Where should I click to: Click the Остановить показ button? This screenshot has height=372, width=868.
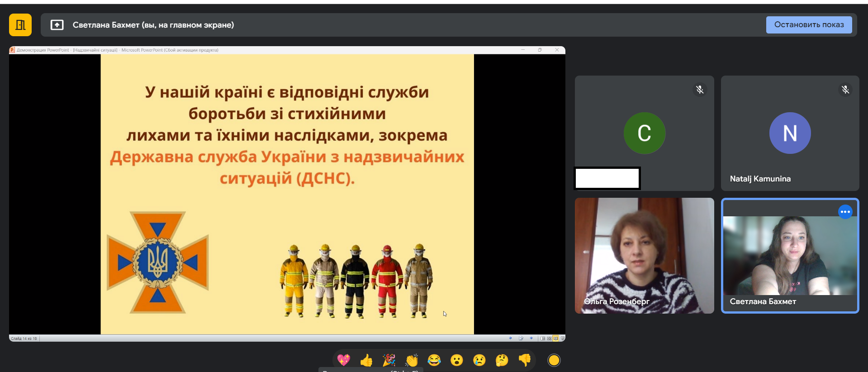[809, 25]
